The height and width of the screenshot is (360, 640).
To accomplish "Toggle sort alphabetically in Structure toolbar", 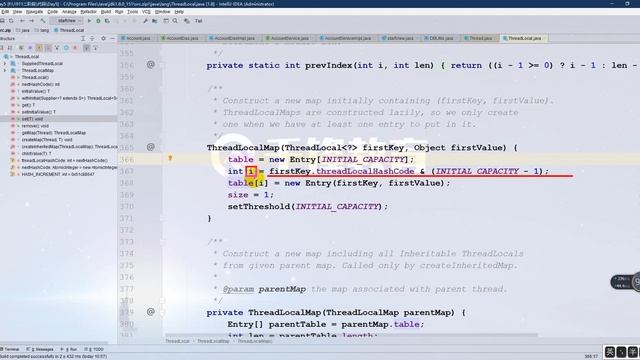I will coord(10,48).
